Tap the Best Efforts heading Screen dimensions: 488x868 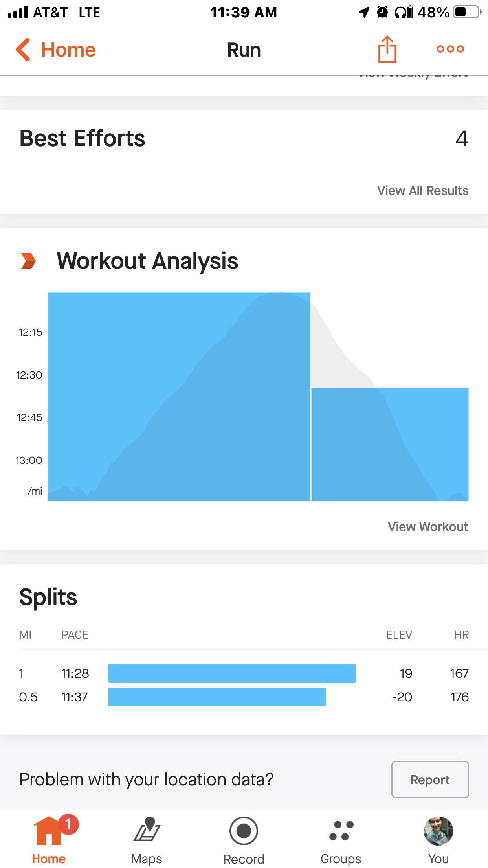[83, 138]
